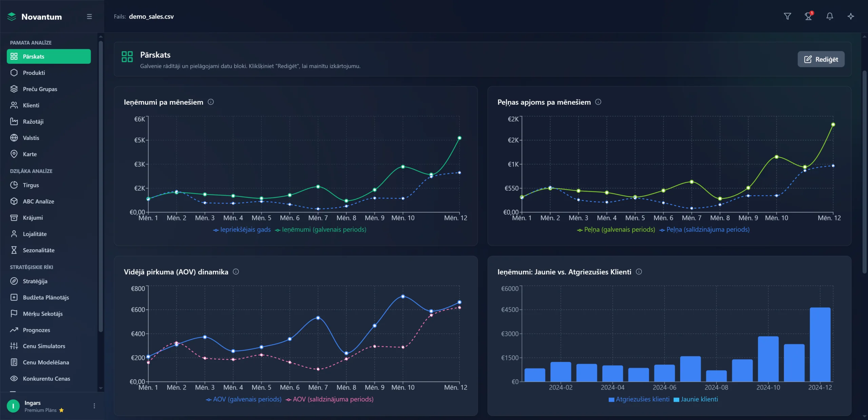Toggle Iepriekšējais gads legend series
Viewport: 868px width, 420px height.
click(242, 230)
